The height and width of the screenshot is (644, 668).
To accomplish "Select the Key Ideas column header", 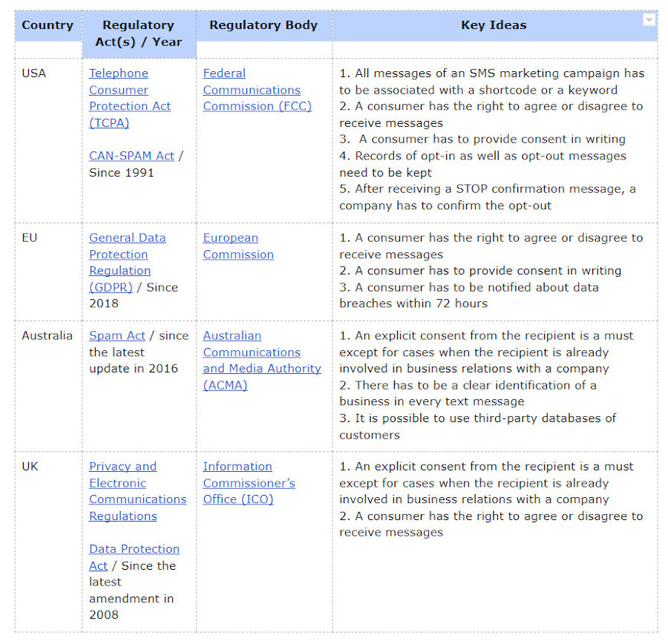I will [x=494, y=25].
